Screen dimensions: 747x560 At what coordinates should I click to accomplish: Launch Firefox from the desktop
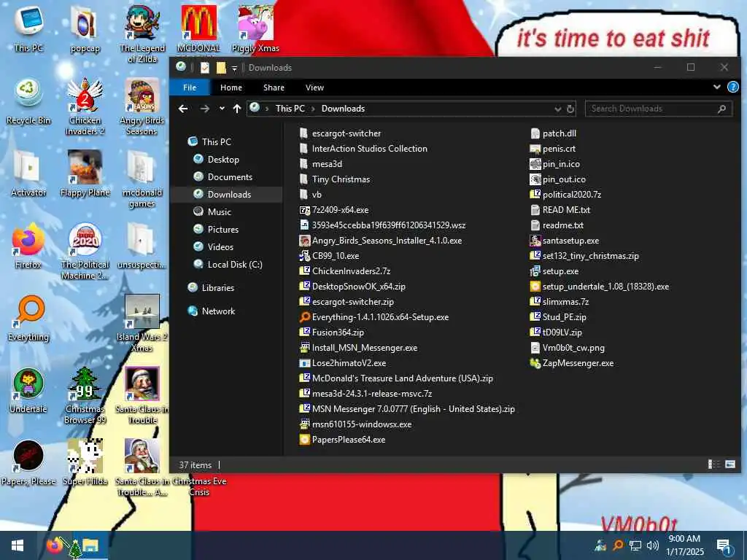coord(28,246)
